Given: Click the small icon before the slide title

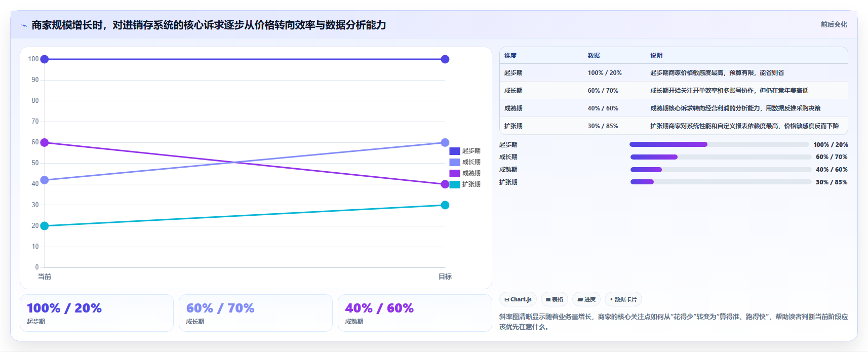Looking at the screenshot, I should pos(24,25).
